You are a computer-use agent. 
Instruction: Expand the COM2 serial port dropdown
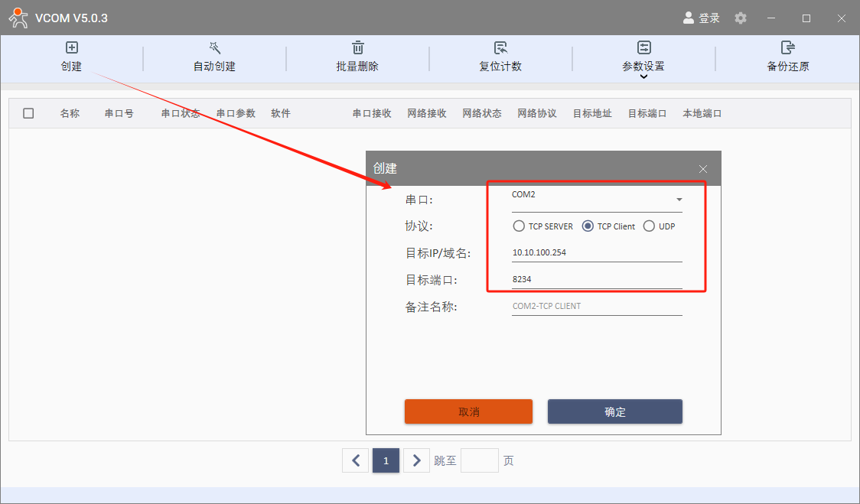pyautogui.click(x=679, y=200)
